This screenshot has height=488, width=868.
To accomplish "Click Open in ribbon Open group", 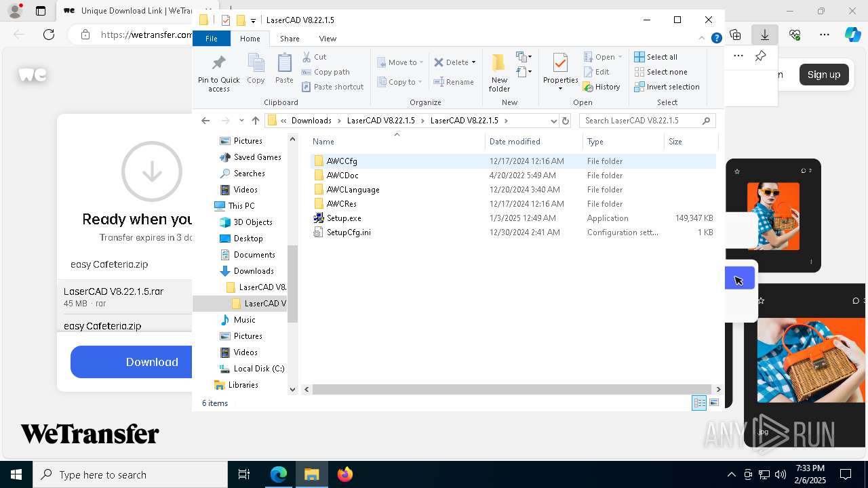I will coord(602,57).
